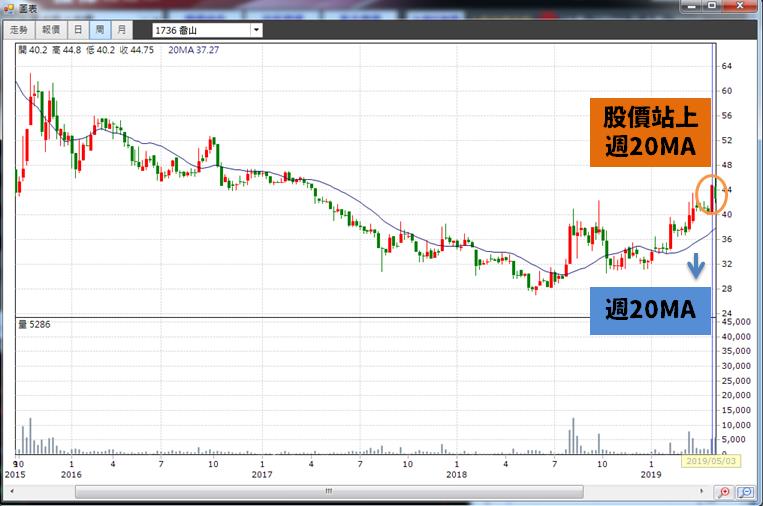
Task: Switch to the 走勢 trend tab
Action: click(x=19, y=30)
